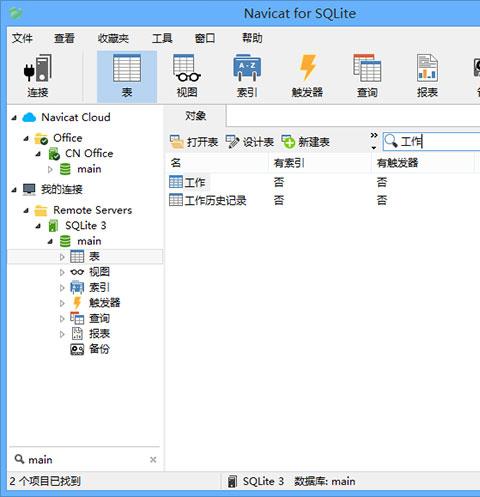Sort by the 名 column header
This screenshot has width=480, height=497.
[217, 163]
